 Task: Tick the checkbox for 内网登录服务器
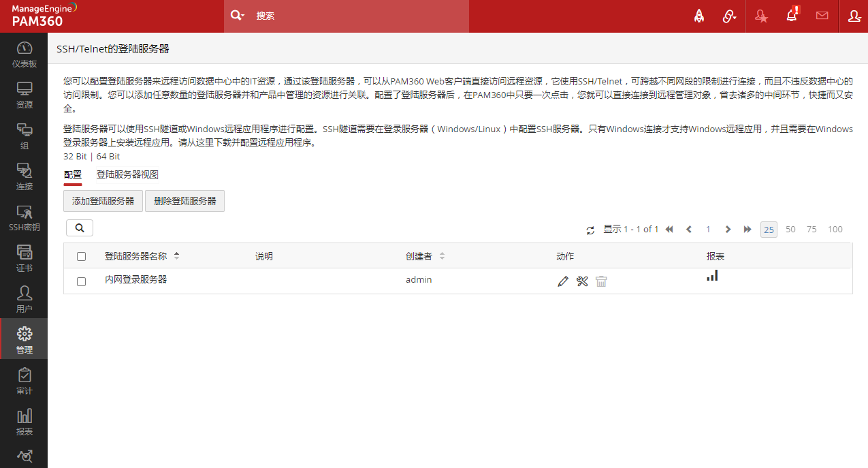click(x=82, y=281)
